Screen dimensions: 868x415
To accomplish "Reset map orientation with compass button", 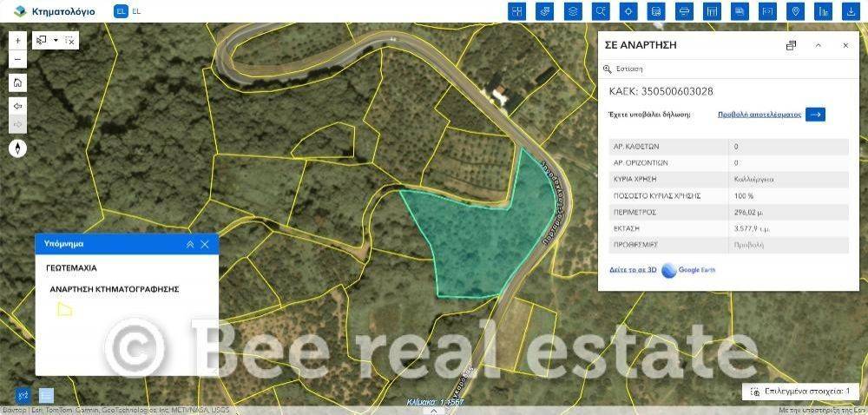I will 17,148.
